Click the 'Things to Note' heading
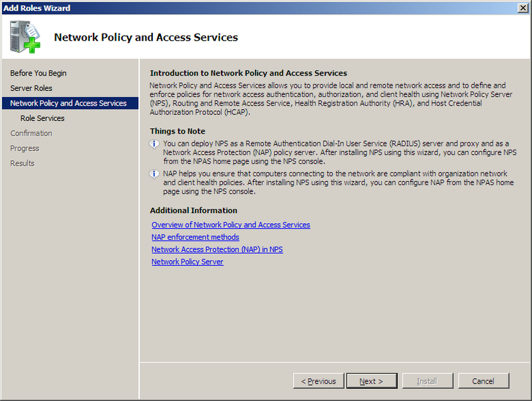Image resolution: width=532 pixels, height=401 pixels. tap(178, 131)
